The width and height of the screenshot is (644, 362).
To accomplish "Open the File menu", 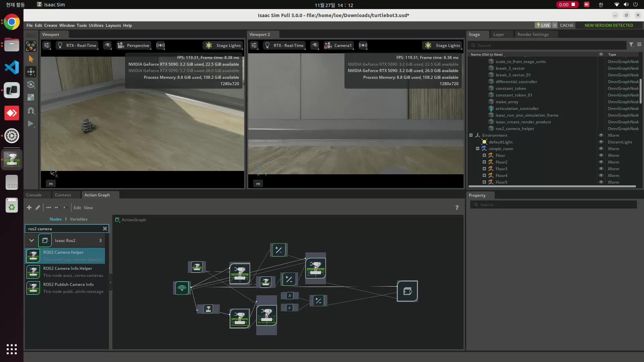I will tap(30, 25).
